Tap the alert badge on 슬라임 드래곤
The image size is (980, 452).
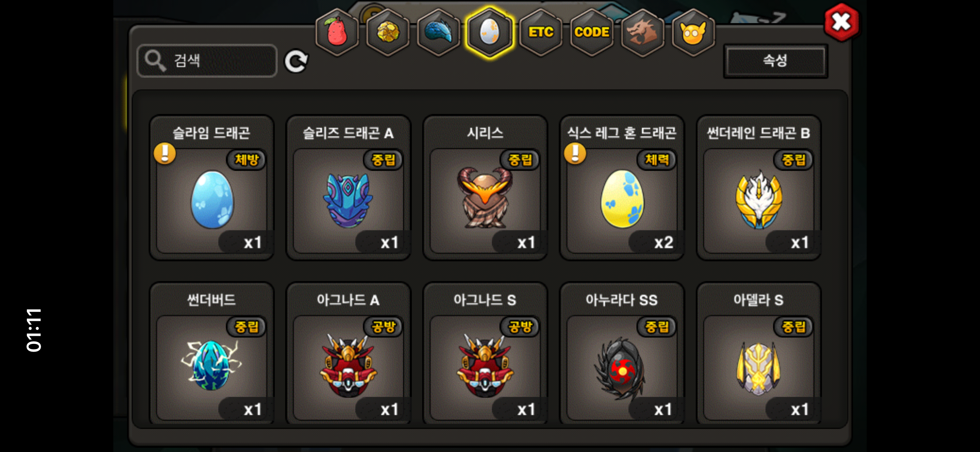[x=165, y=153]
